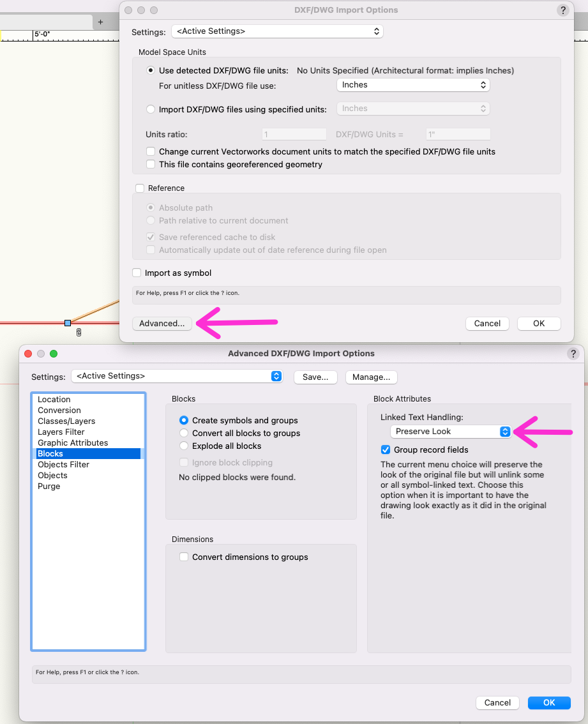
Task: Select Classes/Layers in the category list
Action: (x=72, y=421)
